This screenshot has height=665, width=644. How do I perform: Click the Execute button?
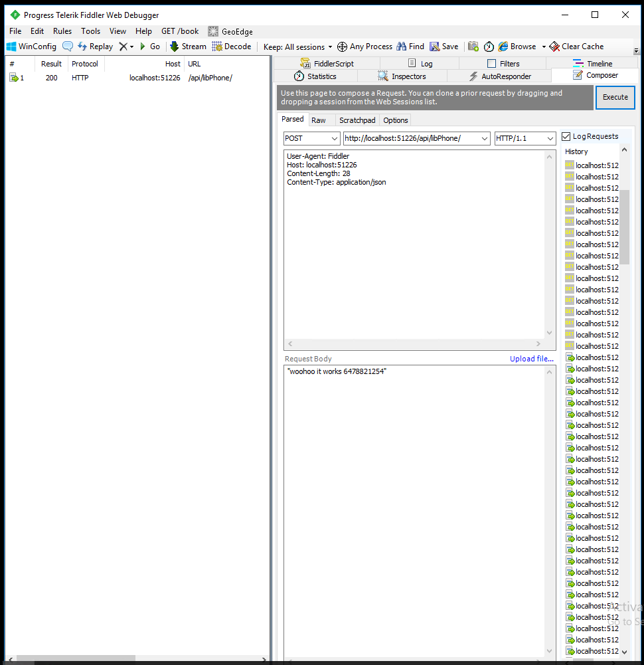(615, 97)
